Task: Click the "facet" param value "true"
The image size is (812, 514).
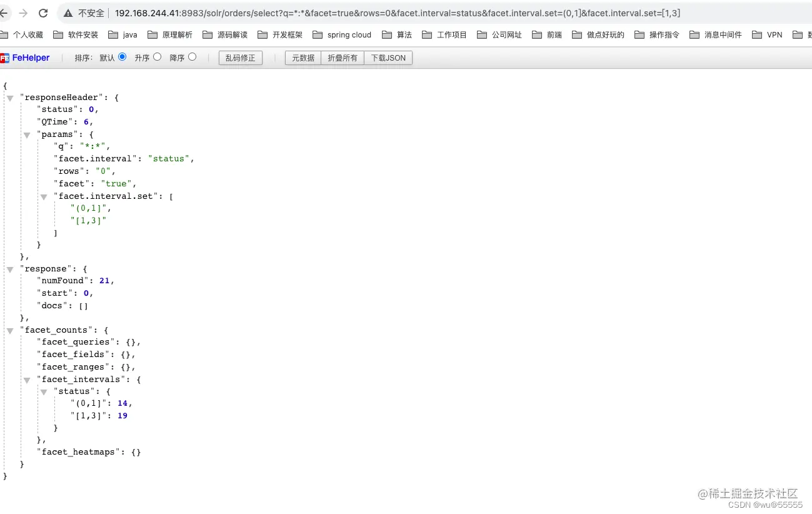Action: [x=116, y=184]
